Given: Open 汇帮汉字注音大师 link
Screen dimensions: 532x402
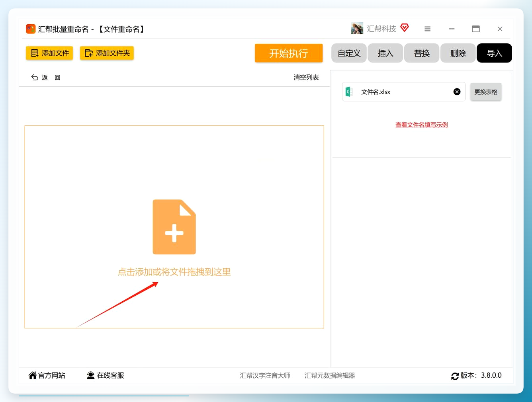Looking at the screenshot, I should [x=265, y=375].
